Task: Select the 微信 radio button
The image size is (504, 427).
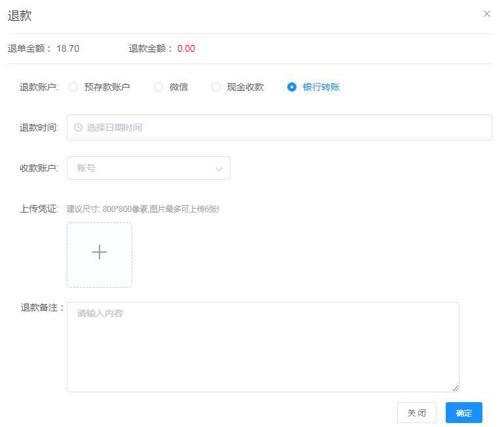Action: click(158, 87)
